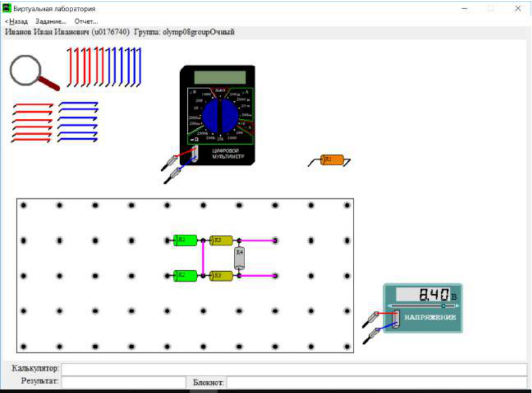Select the lower yellow R3 resistor
The height and width of the screenshot is (393, 532).
(x=221, y=275)
